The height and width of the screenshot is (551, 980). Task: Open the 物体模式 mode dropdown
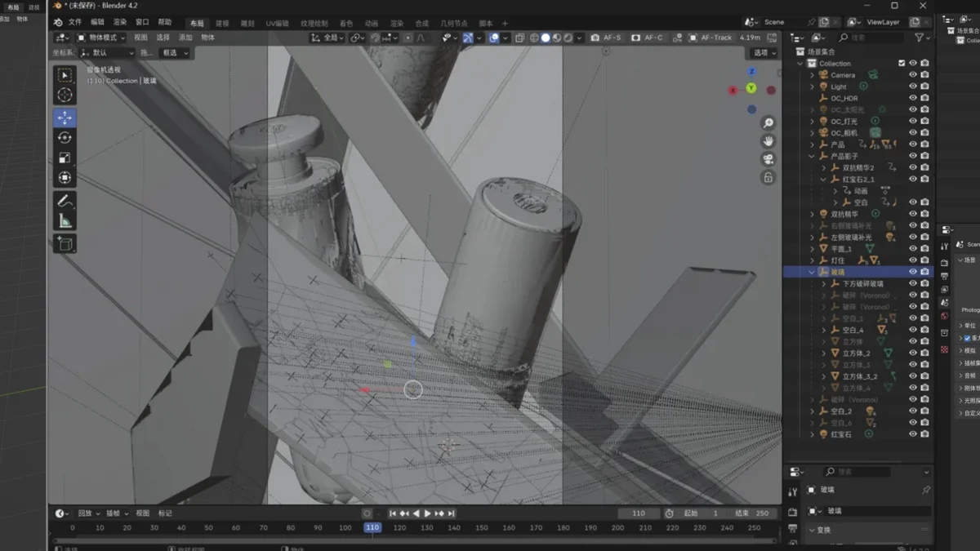[x=103, y=38]
